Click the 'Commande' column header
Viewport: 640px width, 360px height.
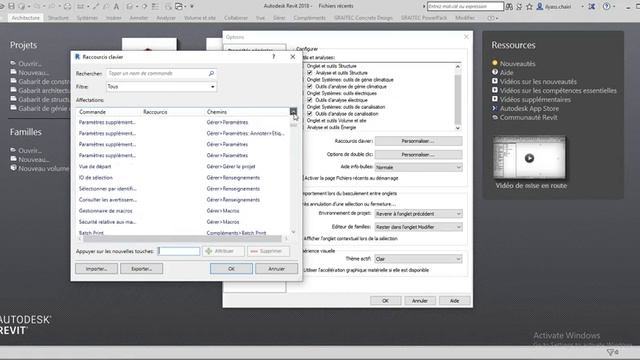tap(108, 112)
